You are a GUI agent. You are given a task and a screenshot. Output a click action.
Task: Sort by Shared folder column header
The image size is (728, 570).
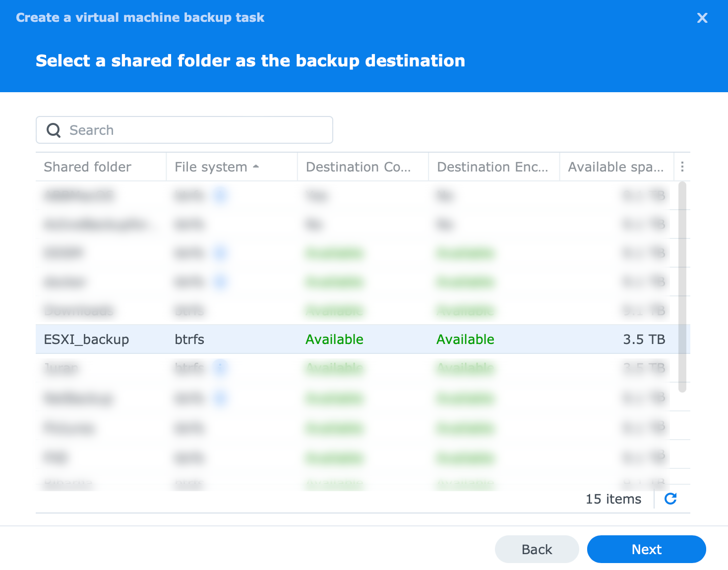click(101, 167)
